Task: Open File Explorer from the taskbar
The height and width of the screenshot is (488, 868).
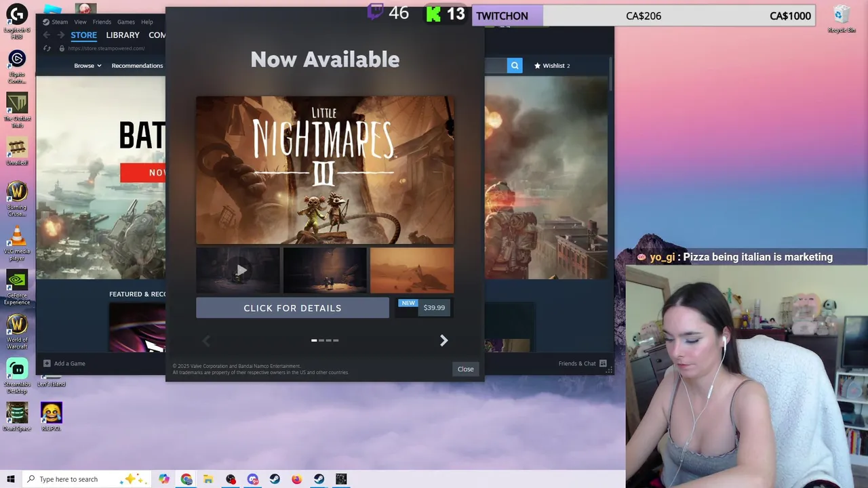Action: (x=208, y=479)
